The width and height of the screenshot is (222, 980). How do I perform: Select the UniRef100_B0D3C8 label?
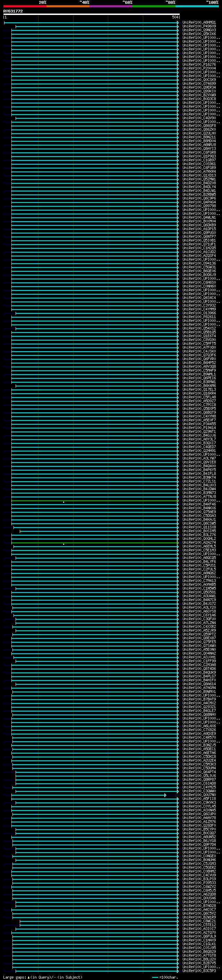[x=199, y=99]
